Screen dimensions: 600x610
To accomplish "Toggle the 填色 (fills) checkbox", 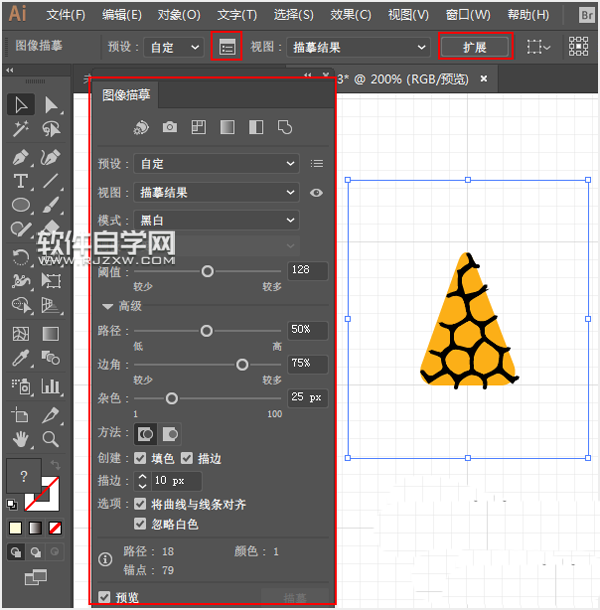I will pos(140,458).
